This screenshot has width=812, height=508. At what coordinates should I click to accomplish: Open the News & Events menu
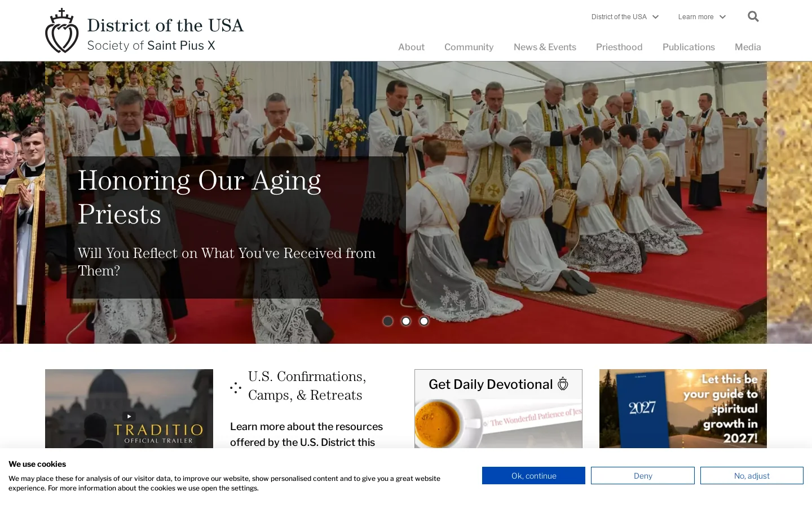(x=545, y=47)
